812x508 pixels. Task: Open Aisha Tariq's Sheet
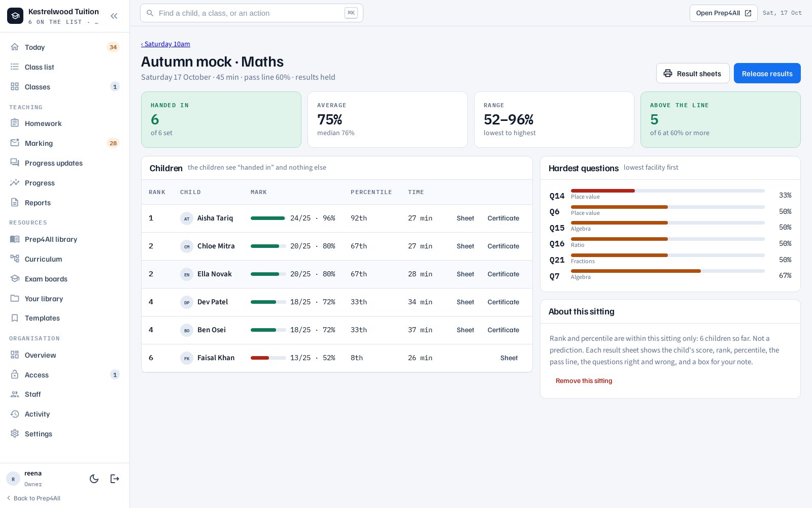tap(465, 218)
